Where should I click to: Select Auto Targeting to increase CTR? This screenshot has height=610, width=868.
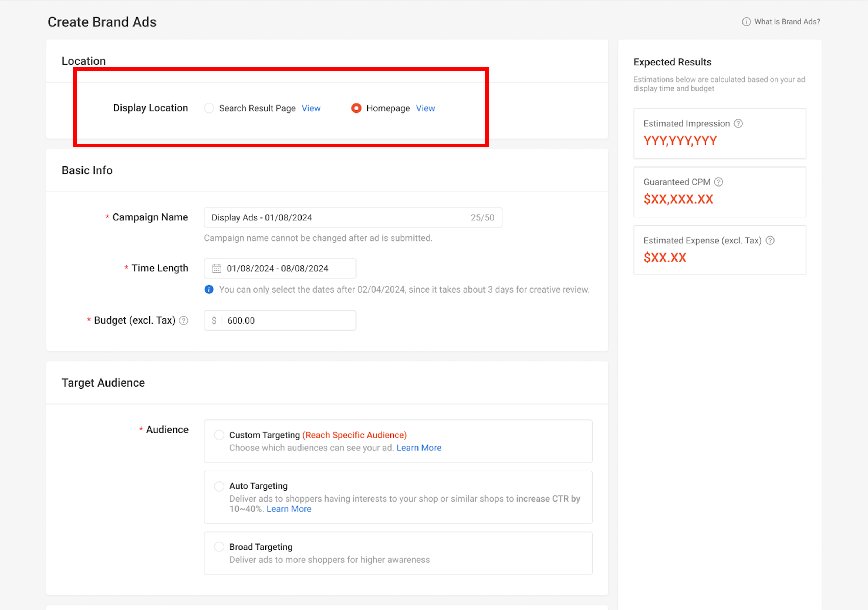tap(219, 486)
